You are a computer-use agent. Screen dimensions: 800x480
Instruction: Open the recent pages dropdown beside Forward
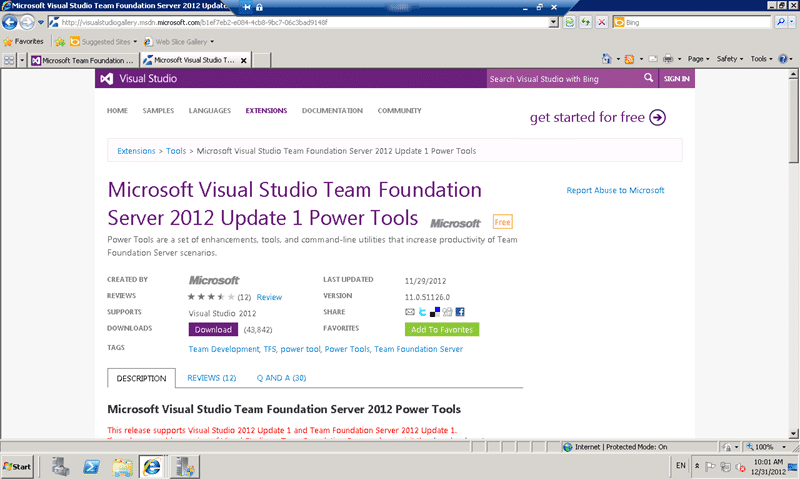41,22
